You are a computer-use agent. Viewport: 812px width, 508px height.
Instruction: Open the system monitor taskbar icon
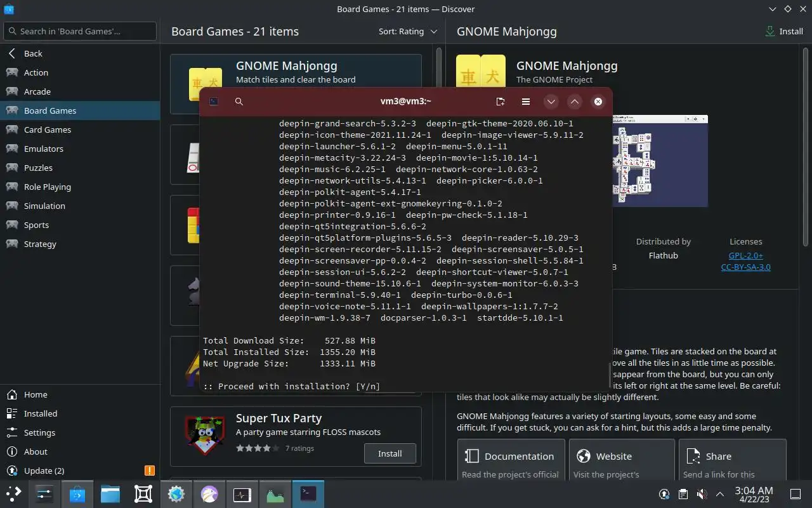242,493
